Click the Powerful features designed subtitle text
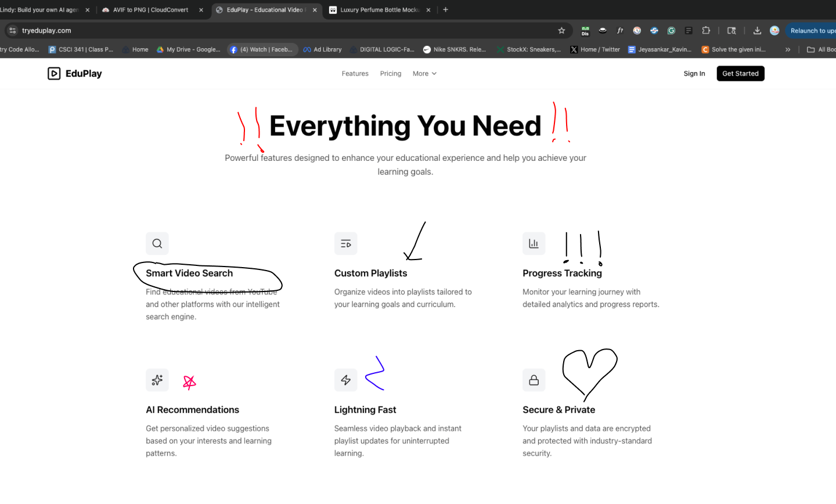 (405, 164)
